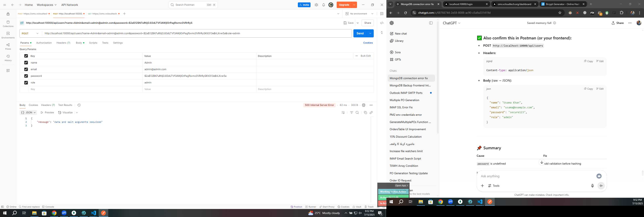Open Chrome from Windows taskbar
Image resolution: width=644 pixels, height=217 pixels.
pyautogui.click(x=54, y=213)
